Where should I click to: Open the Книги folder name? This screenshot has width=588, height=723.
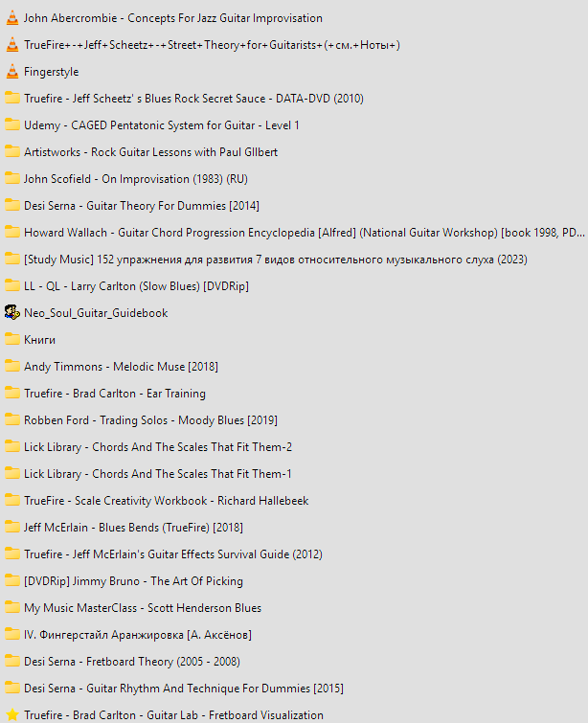pyautogui.click(x=39, y=340)
